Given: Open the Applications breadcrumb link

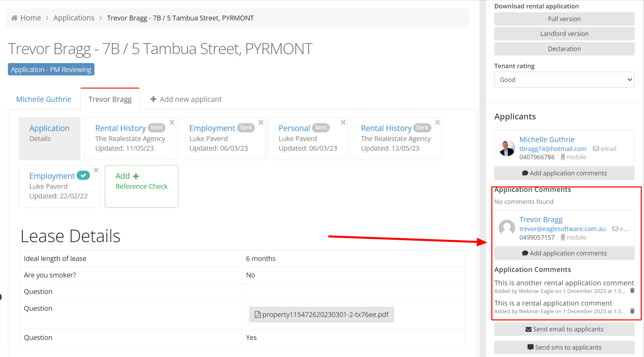Looking at the screenshot, I should click(x=74, y=18).
